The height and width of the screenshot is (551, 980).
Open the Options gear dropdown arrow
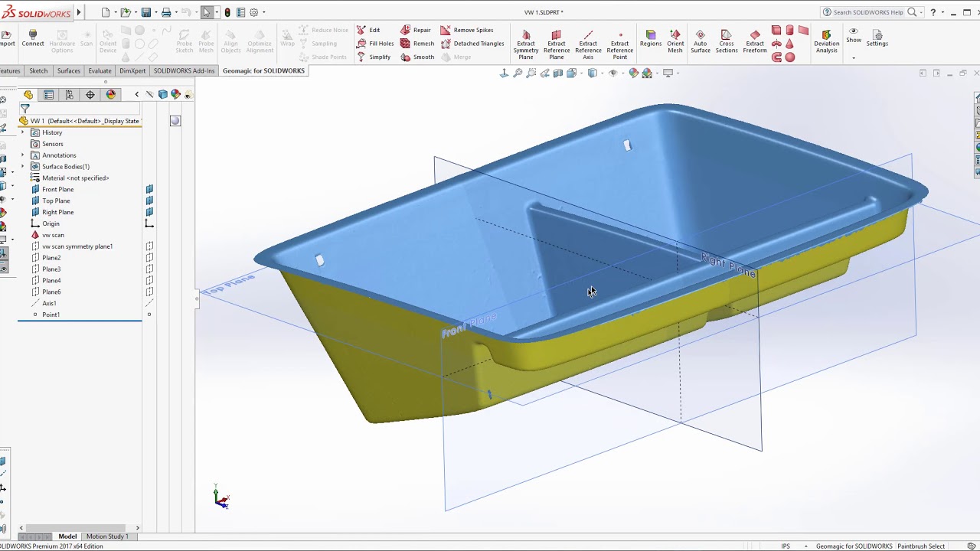click(264, 12)
